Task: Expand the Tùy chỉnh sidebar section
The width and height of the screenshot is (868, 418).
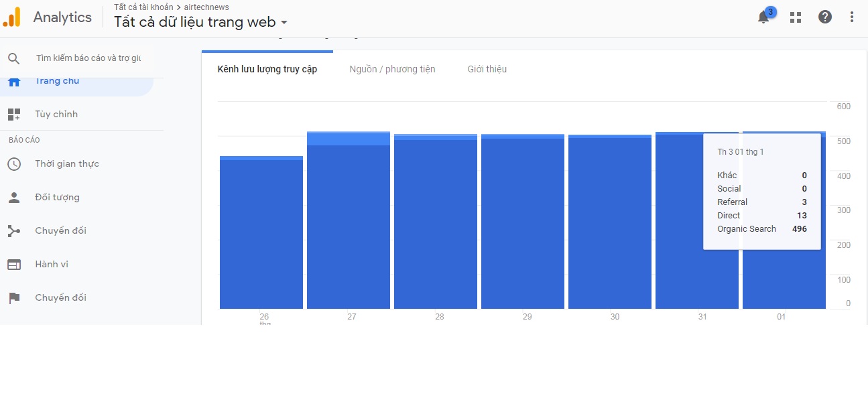Action: 56,115
